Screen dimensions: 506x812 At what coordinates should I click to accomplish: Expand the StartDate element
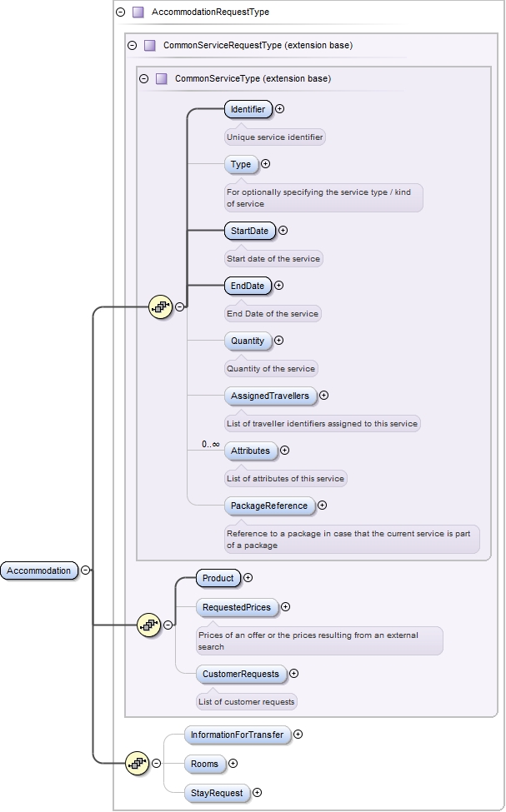(x=283, y=231)
